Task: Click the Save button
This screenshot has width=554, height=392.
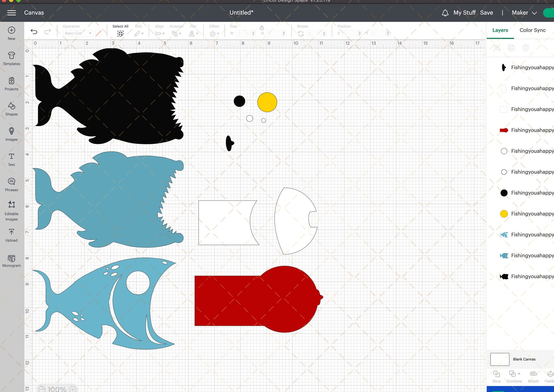Action: (486, 13)
